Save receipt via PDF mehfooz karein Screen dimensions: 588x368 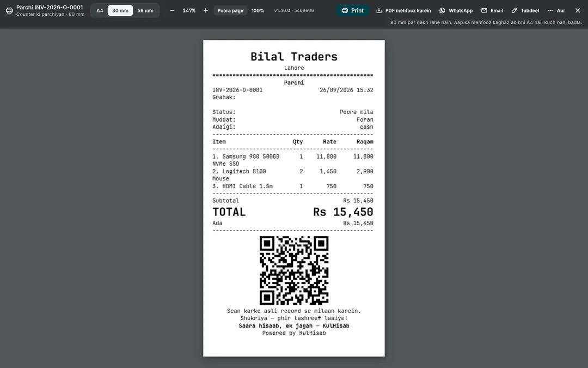403,10
